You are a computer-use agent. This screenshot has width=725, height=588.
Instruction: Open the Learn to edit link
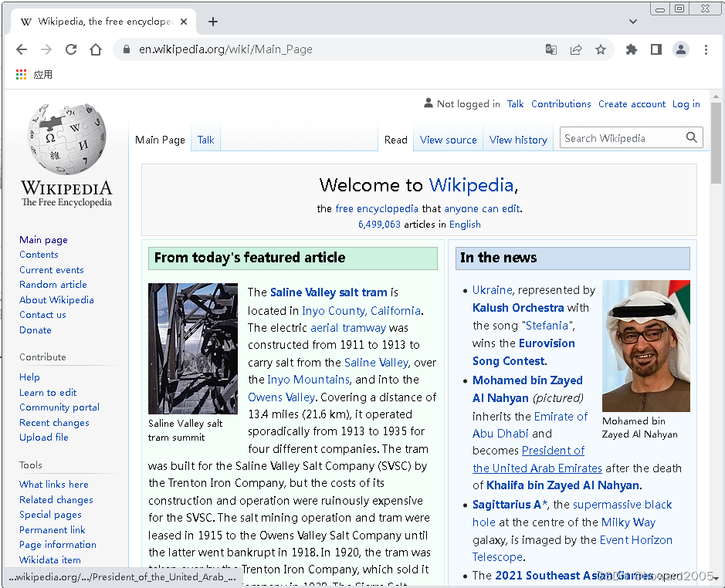pos(48,392)
